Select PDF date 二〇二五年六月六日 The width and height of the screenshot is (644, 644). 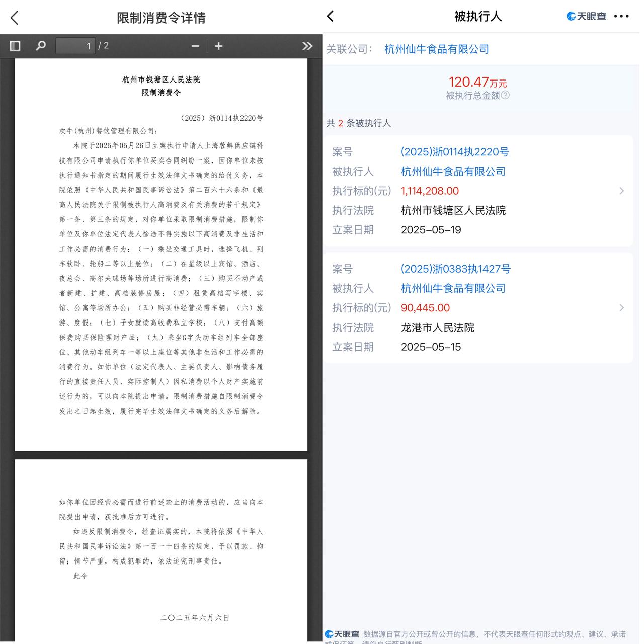[x=195, y=617]
